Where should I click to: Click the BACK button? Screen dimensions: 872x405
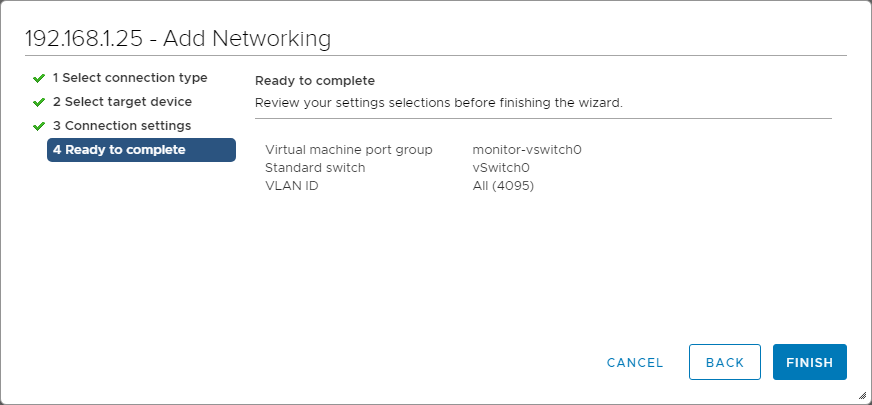(724, 362)
